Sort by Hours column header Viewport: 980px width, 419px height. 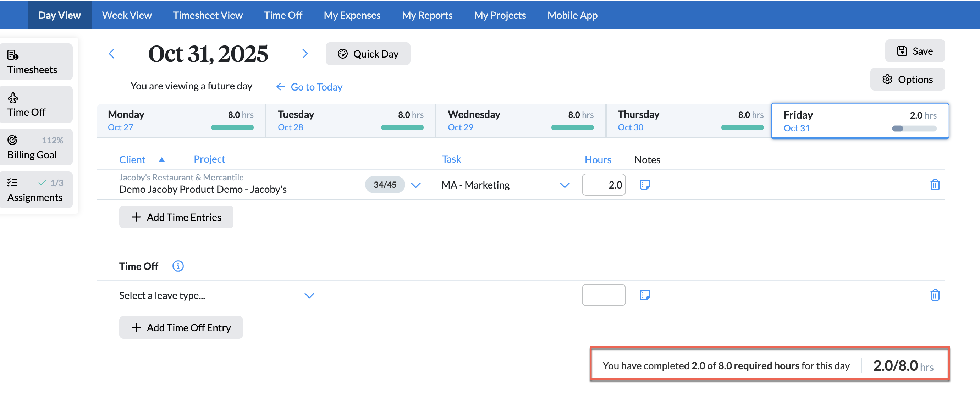(598, 160)
